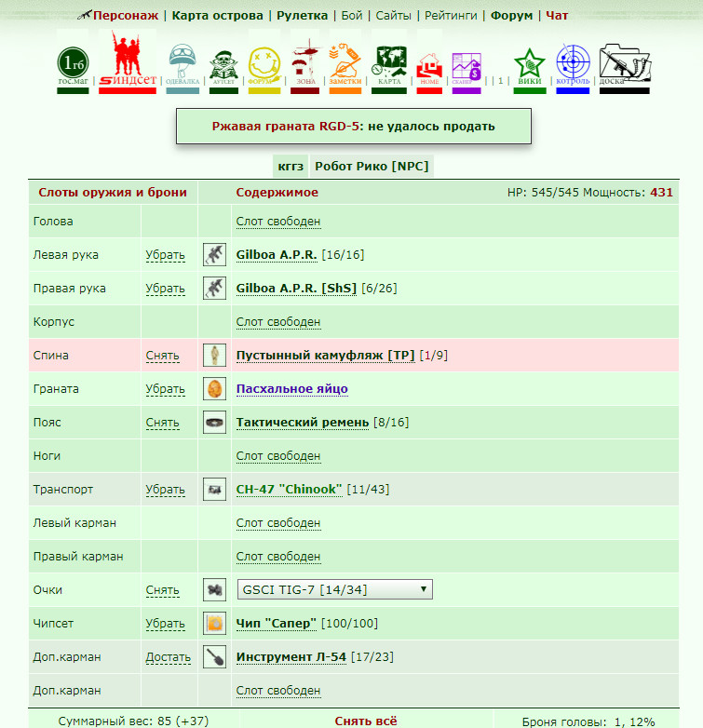Open Gilboa A.P.R. [ShS] item link

(x=296, y=288)
